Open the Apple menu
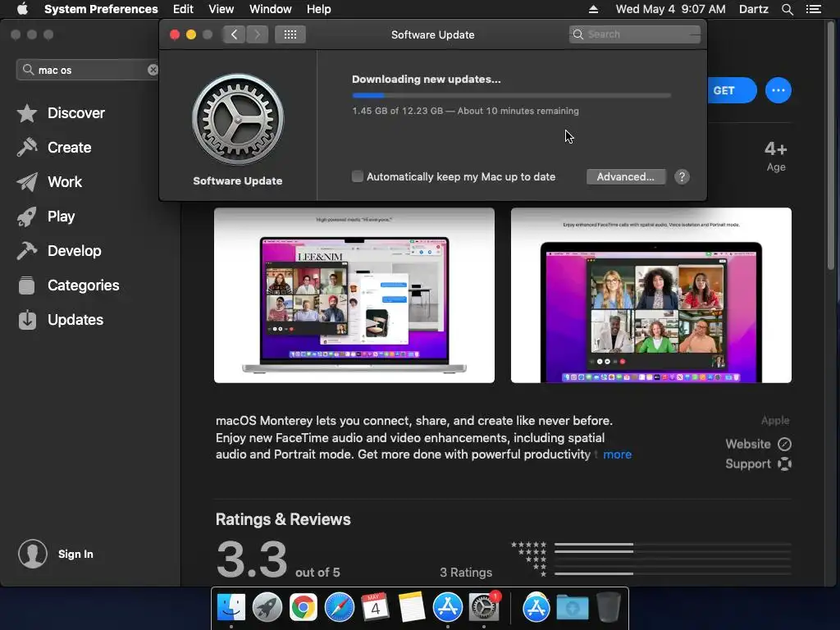 (x=22, y=9)
